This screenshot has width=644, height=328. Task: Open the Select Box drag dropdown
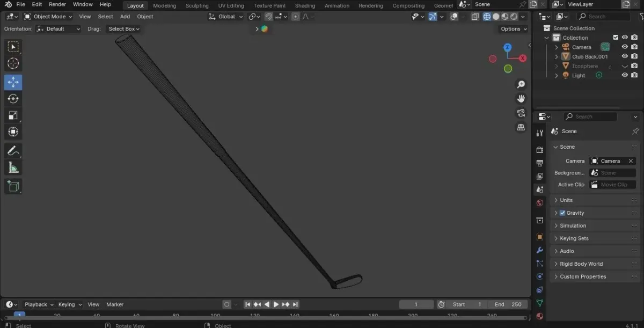tap(123, 29)
